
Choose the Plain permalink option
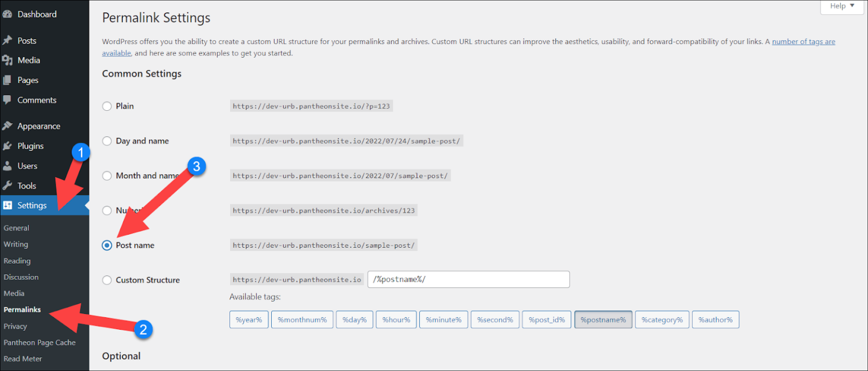[x=107, y=106]
